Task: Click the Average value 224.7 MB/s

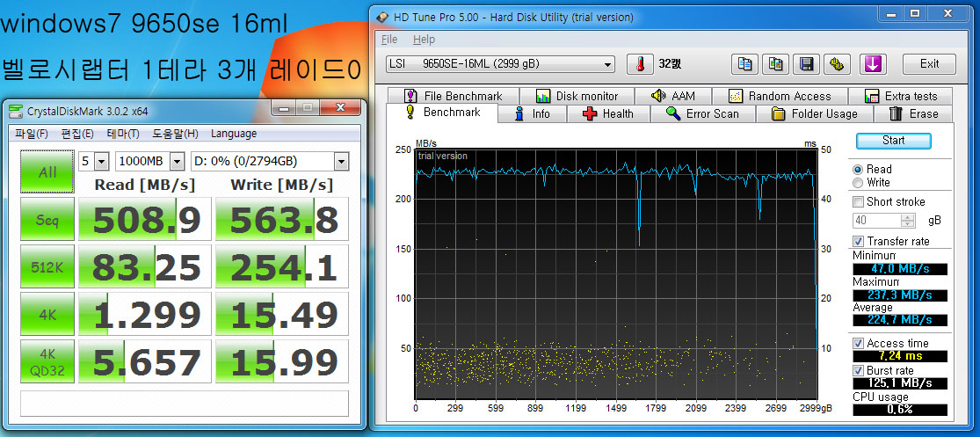Action: point(900,321)
